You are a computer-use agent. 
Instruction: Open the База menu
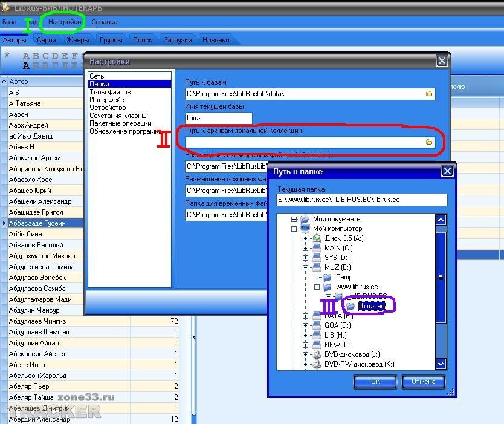9,22
